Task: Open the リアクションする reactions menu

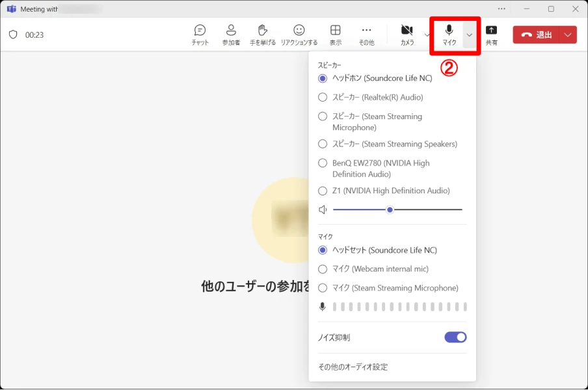Action: 299,35
